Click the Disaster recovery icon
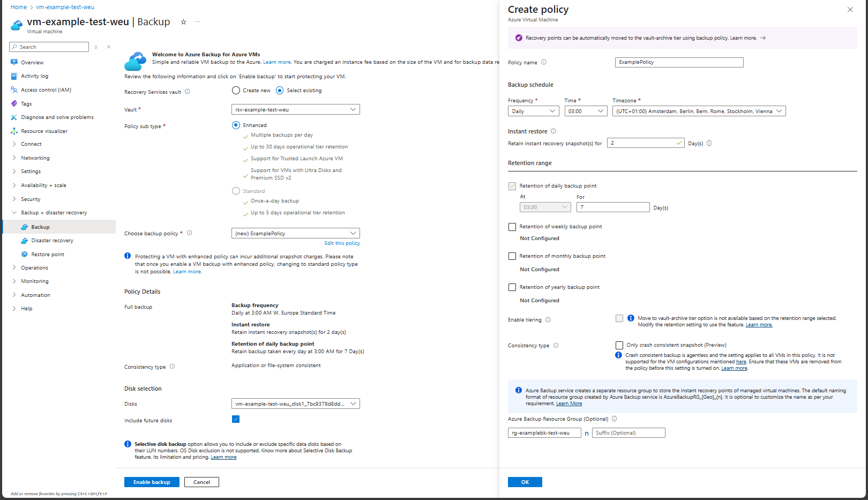Screen dimensions: 868x500 pyautogui.click(x=24, y=241)
